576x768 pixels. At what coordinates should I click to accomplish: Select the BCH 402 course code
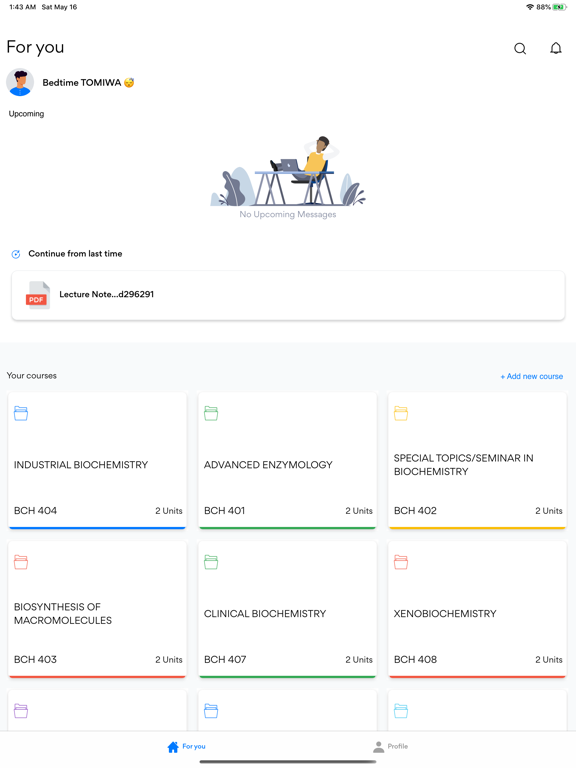pyautogui.click(x=415, y=511)
